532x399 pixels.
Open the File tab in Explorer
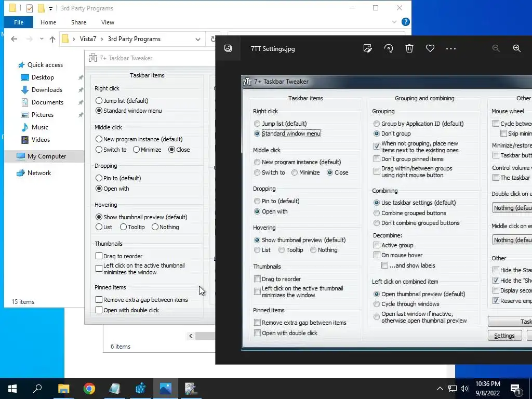coord(19,22)
